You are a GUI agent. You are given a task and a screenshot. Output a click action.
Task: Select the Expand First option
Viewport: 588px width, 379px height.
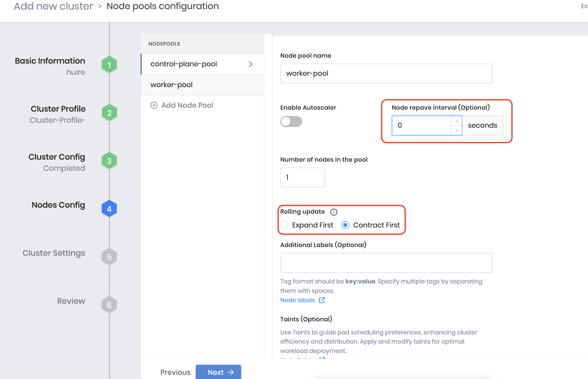tap(285, 225)
